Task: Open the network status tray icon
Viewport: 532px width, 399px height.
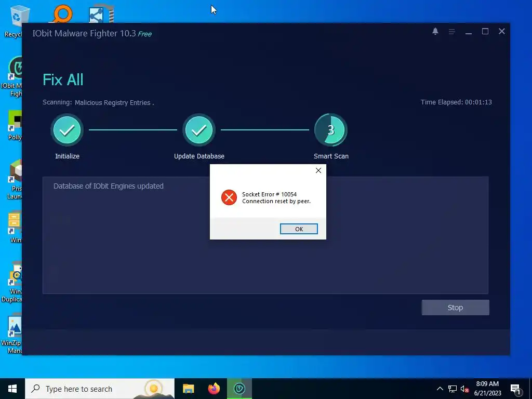Action: coord(453,389)
